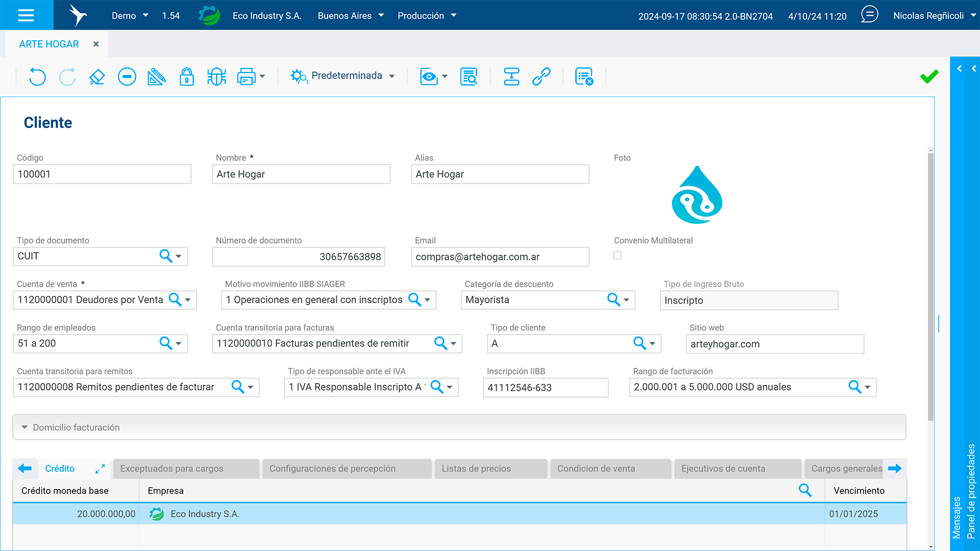Screen dimensions: 980x551
Task: Click the document search icon
Action: 469,77
